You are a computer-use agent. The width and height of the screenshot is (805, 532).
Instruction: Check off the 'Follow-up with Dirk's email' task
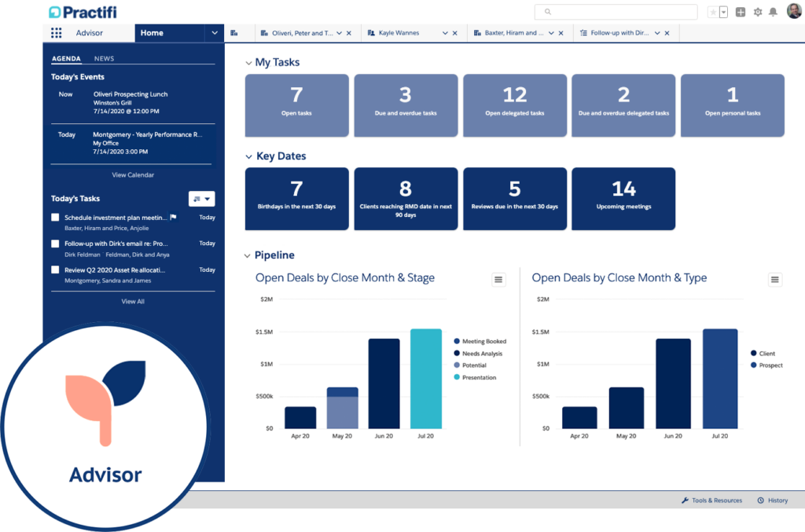[x=55, y=244]
